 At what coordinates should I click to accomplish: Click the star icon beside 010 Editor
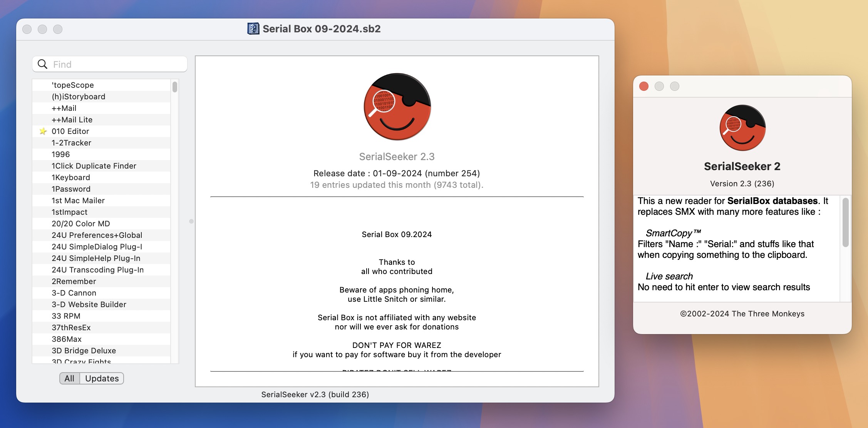43,131
